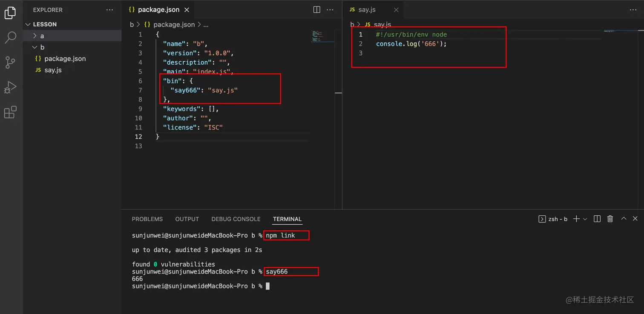Close the package.json tab

(187, 10)
